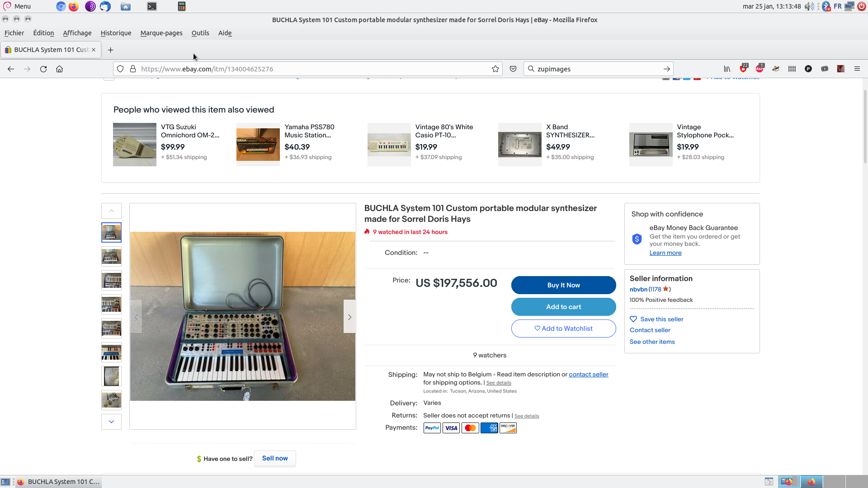Show next product image with right arrow
868x488 pixels.
coord(349,317)
